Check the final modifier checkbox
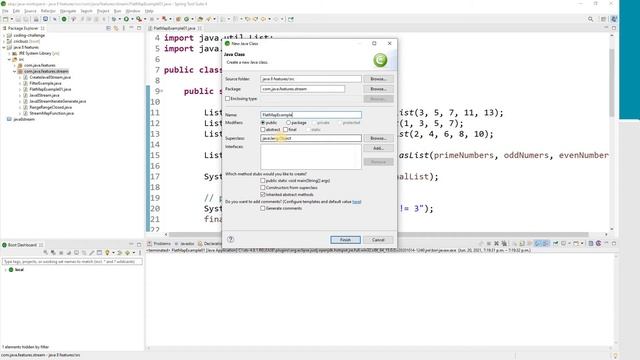The height and width of the screenshot is (360, 640). pos(285,129)
